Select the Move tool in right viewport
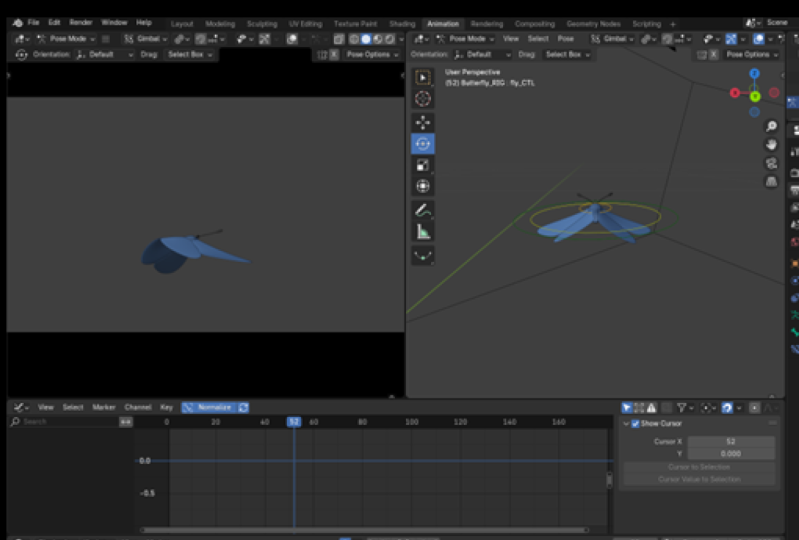Image resolution: width=799 pixels, height=540 pixels. point(422,122)
